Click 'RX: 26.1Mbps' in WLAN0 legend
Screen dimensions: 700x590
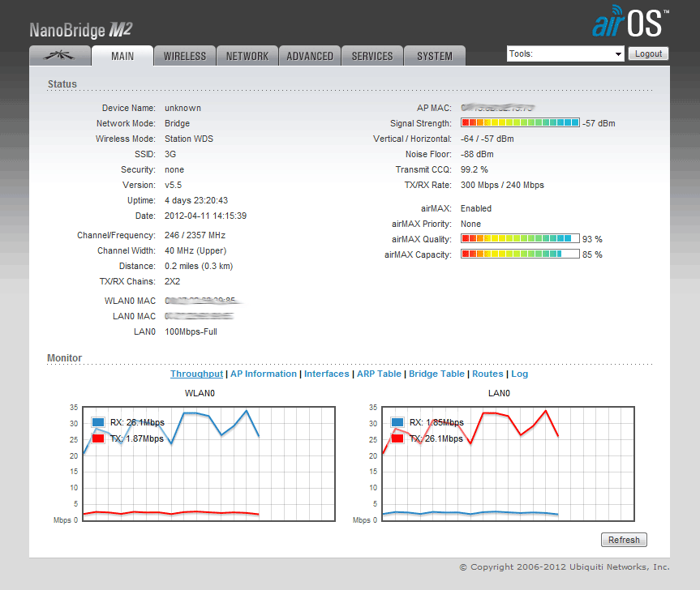pos(138,422)
